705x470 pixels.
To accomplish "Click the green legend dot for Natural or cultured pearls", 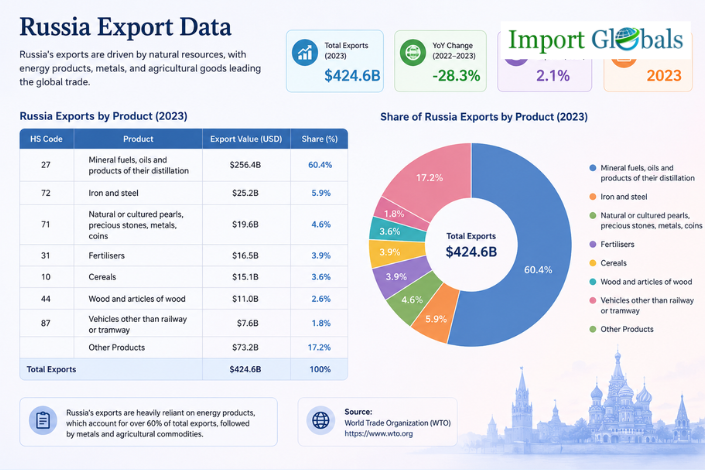I will (593, 215).
